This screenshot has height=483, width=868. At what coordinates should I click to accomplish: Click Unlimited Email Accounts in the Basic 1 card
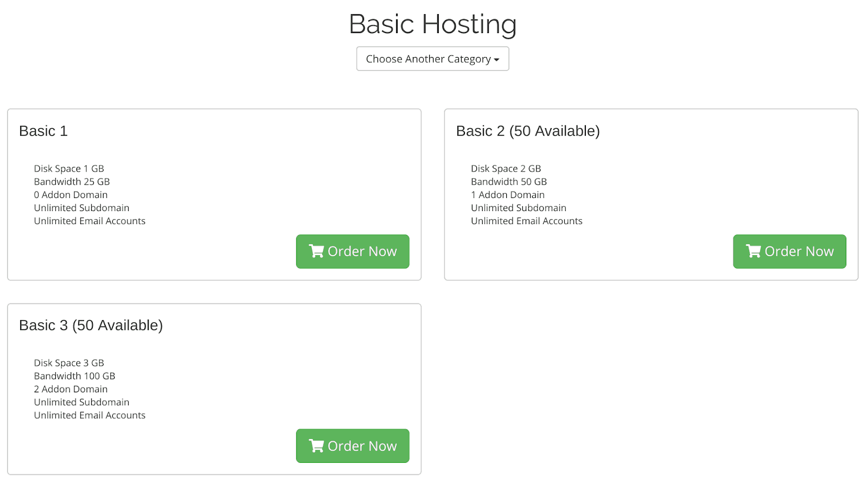pyautogui.click(x=90, y=221)
